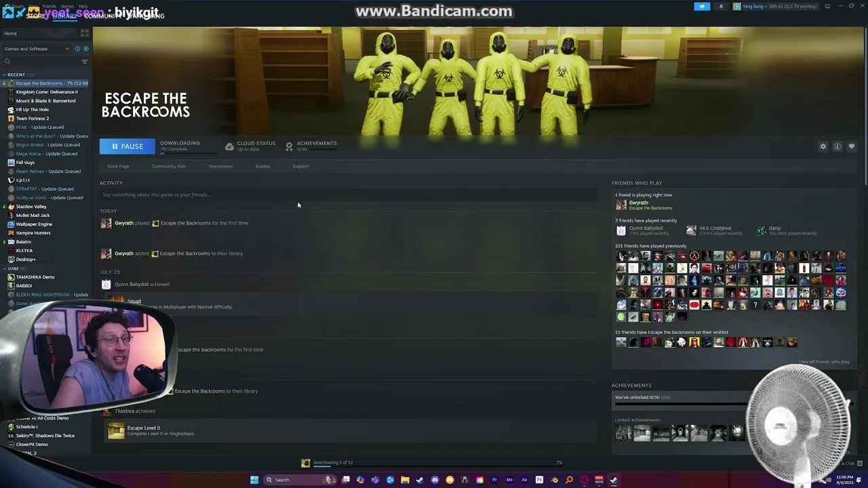This screenshot has width=868, height=488.
Task: Open Photoshop from the taskbar
Action: point(539,480)
